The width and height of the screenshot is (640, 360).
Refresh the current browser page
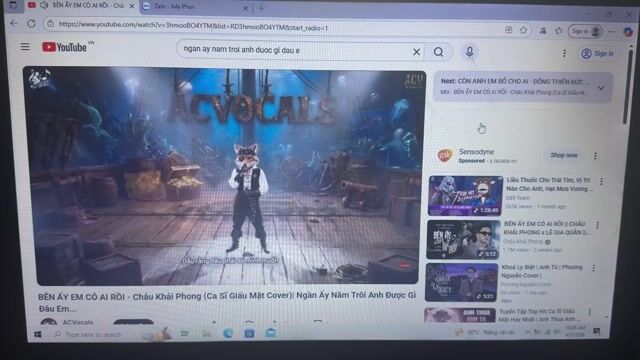click(x=31, y=24)
